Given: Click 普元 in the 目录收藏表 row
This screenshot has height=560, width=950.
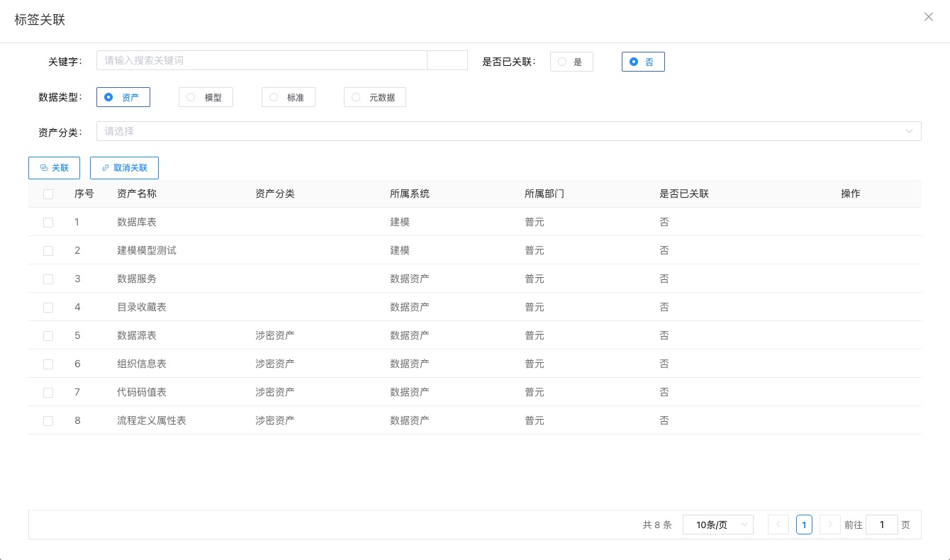Looking at the screenshot, I should click(x=535, y=307).
